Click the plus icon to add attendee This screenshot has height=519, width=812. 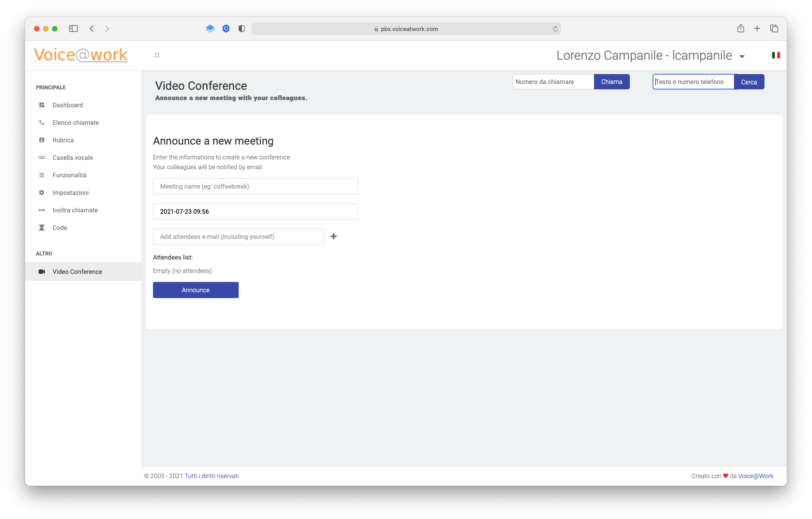(334, 237)
